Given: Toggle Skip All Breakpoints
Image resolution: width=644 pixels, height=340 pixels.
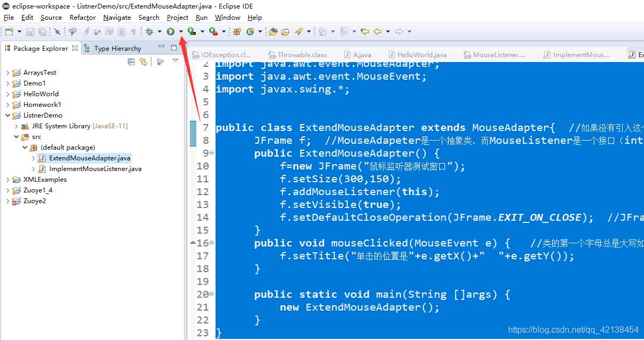Looking at the screenshot, I should (57, 32).
